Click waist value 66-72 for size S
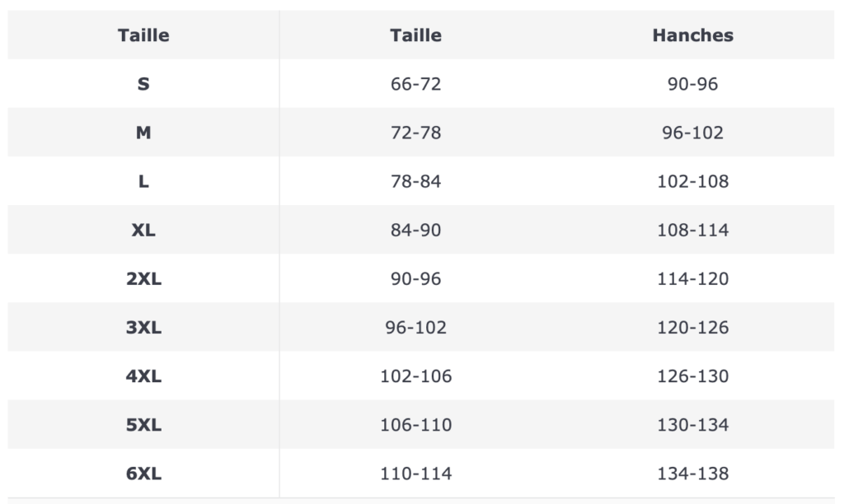 click(x=415, y=84)
